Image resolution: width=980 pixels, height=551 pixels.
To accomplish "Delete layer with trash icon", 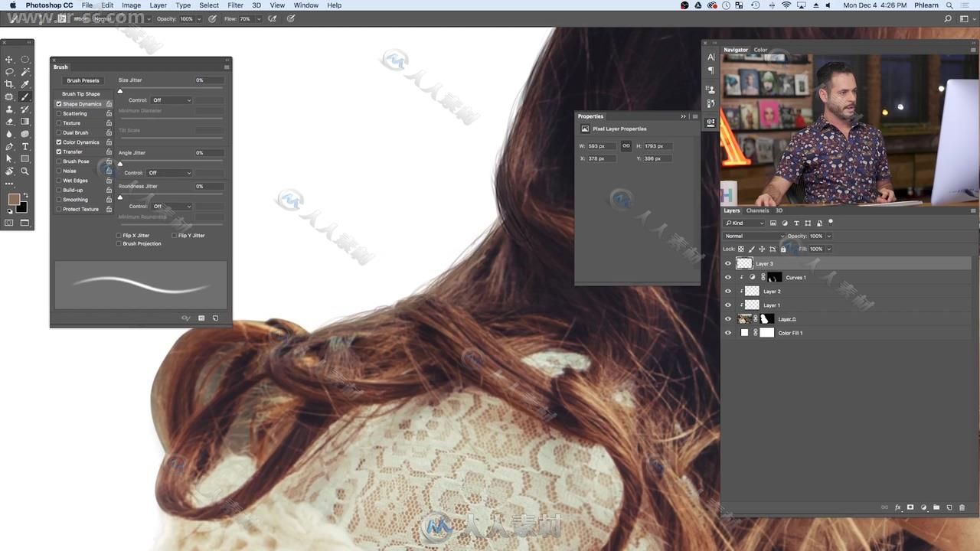I will pyautogui.click(x=962, y=507).
